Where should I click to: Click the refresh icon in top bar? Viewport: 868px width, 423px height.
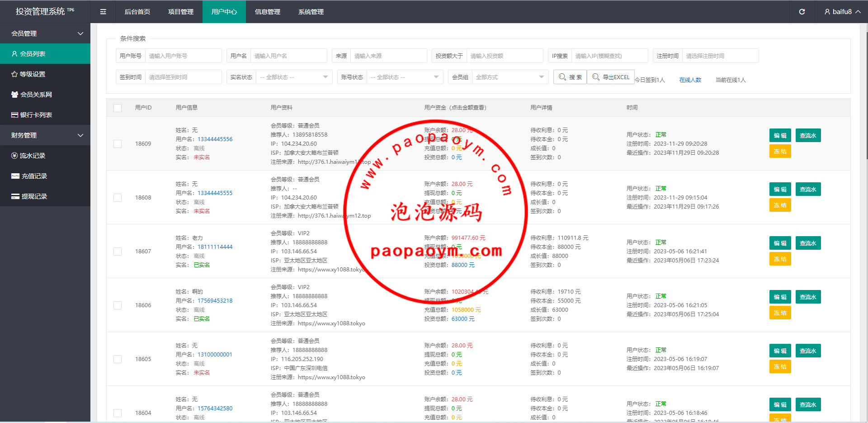(x=802, y=12)
